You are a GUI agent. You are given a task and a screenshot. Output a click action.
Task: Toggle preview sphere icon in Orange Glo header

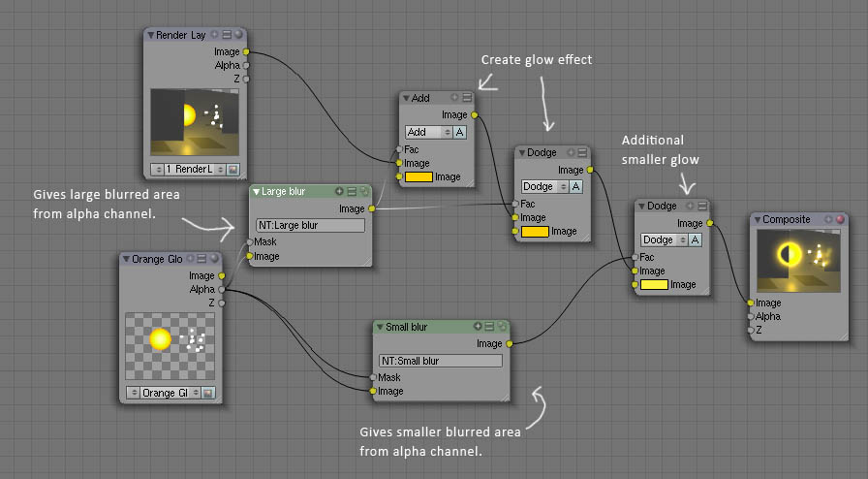tap(214, 258)
